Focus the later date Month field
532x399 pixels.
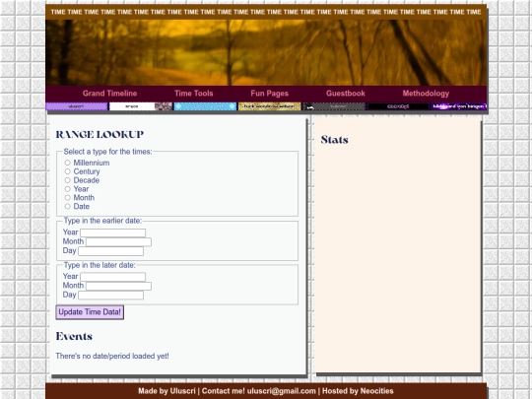pyautogui.click(x=118, y=286)
